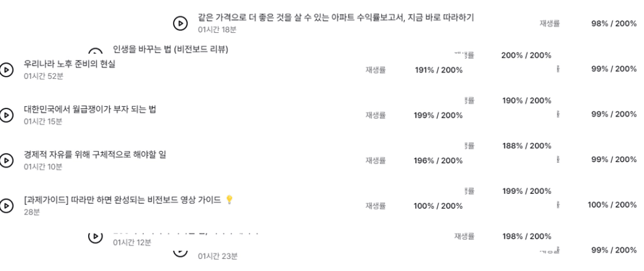Click the 01시간 52분 duration text
Viewport: 644px width, 271px height.
(x=44, y=76)
